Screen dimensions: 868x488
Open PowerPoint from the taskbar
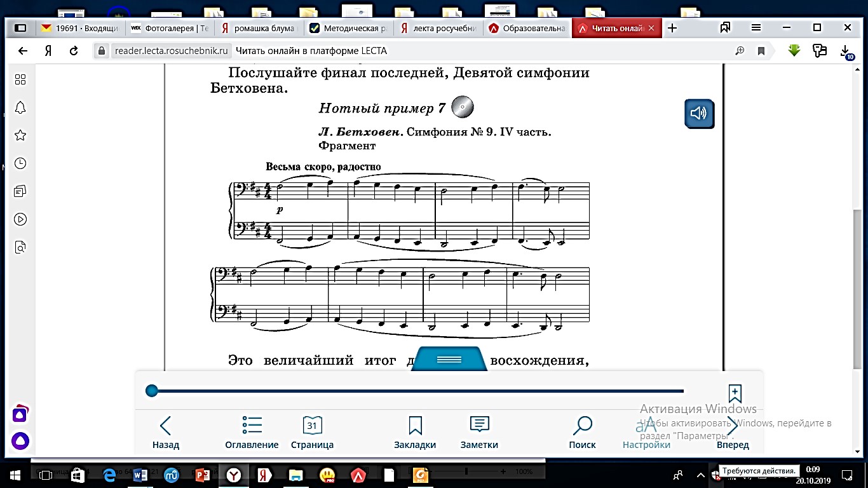coord(202,475)
